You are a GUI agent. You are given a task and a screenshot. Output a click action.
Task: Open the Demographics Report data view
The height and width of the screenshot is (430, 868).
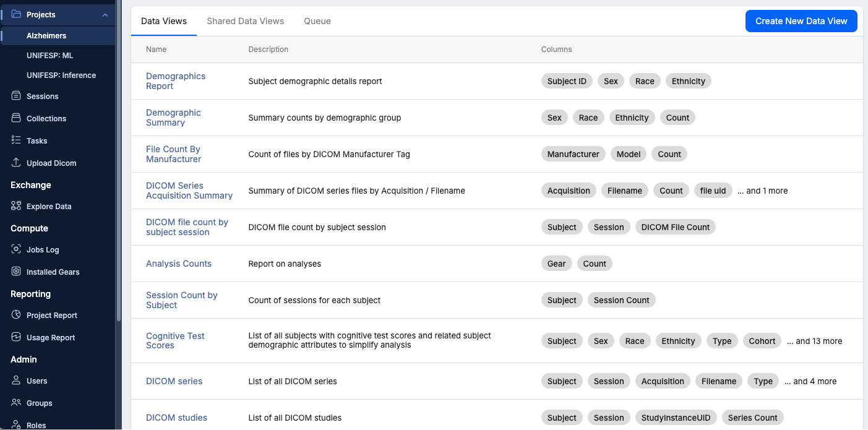[x=176, y=81]
